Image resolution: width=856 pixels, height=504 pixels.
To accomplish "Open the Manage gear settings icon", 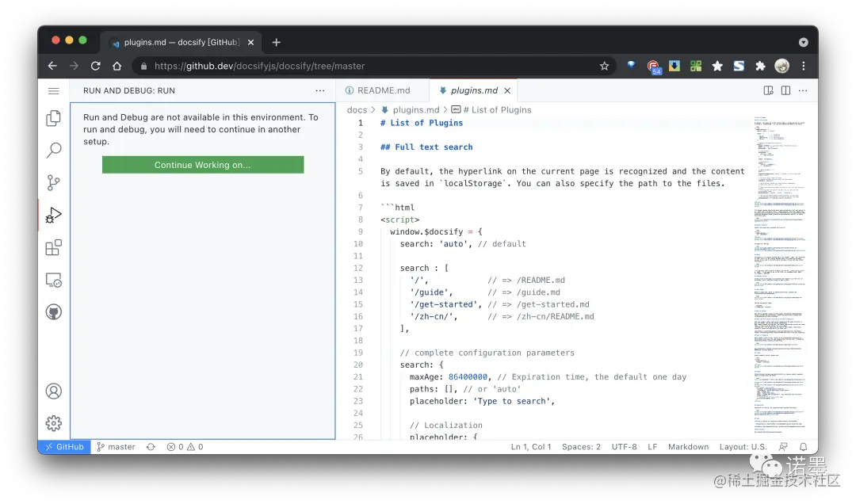I will tap(54, 423).
